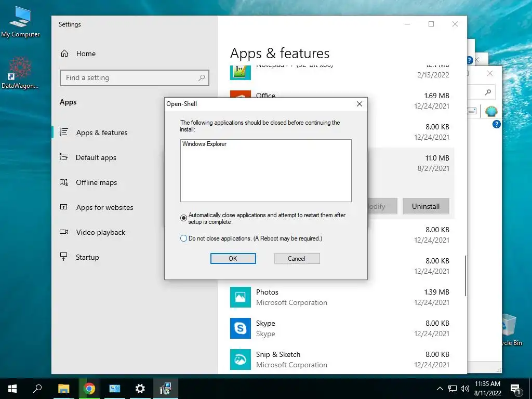The height and width of the screenshot is (399, 532).
Task: Open My Computer desktop icon
Action: [20, 22]
